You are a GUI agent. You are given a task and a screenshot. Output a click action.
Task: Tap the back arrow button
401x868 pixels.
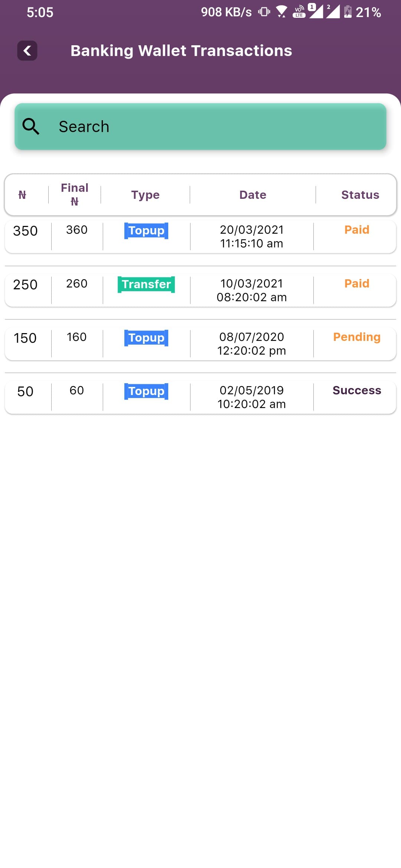(27, 50)
